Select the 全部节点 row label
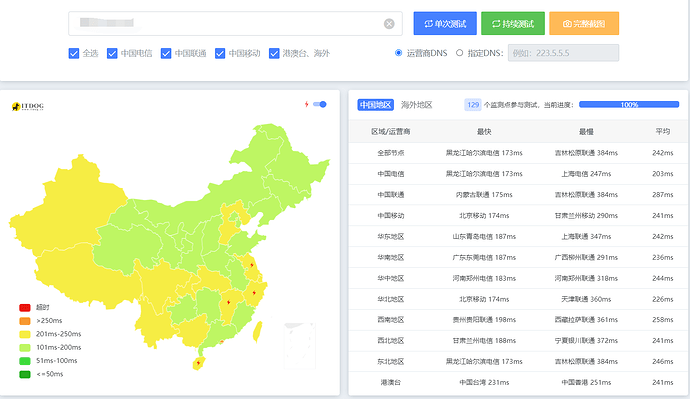Viewport: 690px width, 399px height. [x=391, y=153]
